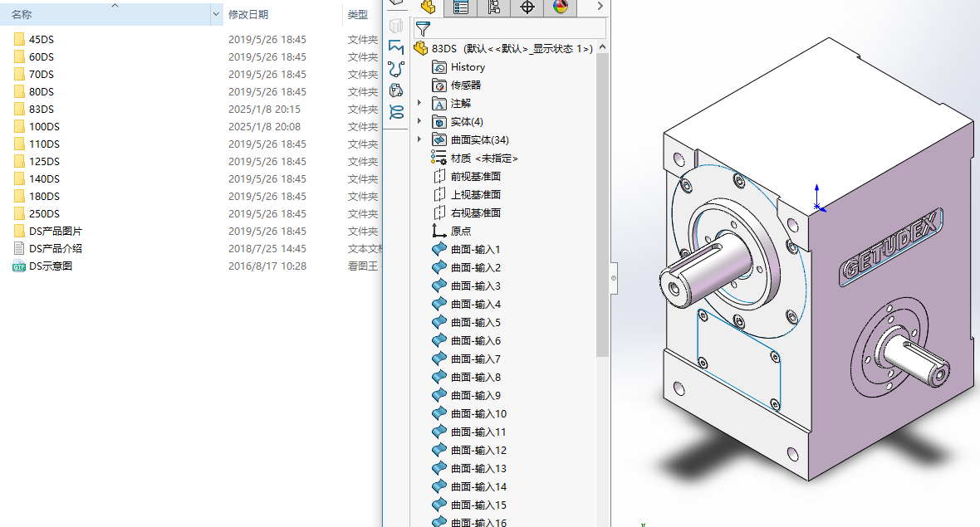Select the 83DS part root icon
This screenshot has width=980, height=527.
421,48
